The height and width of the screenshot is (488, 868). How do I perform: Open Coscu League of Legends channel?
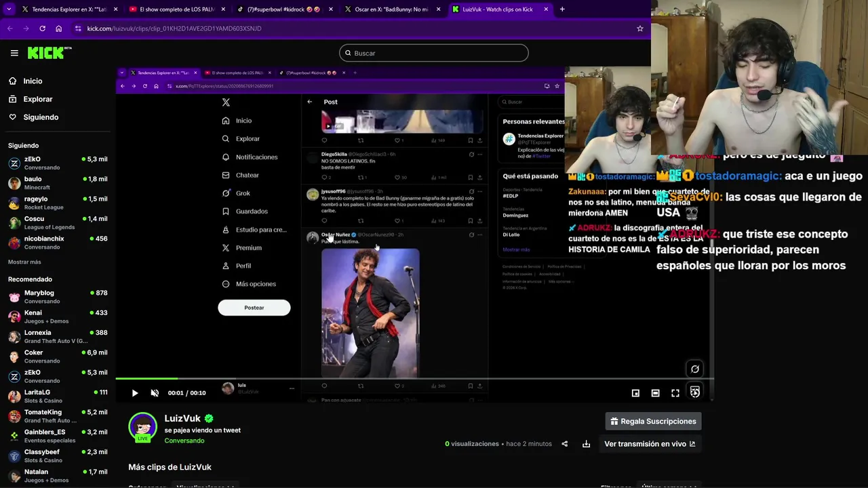58,223
